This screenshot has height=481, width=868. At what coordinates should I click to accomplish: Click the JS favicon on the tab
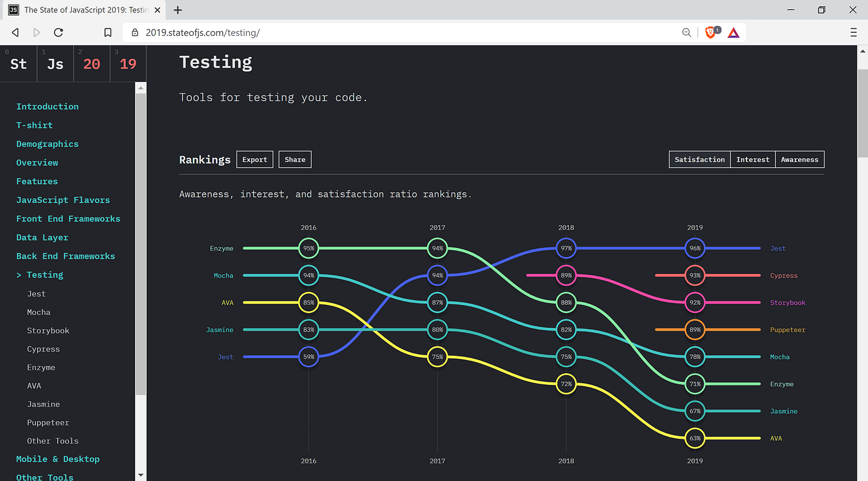point(13,10)
